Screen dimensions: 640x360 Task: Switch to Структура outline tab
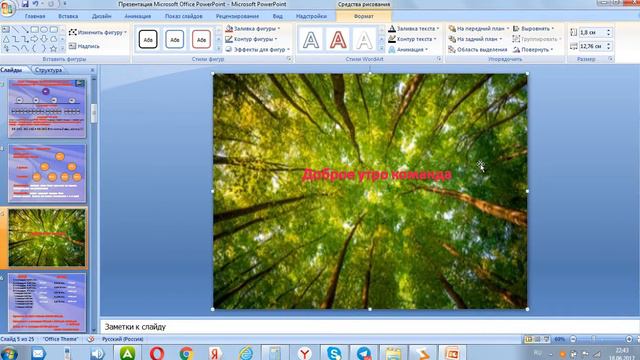point(49,70)
